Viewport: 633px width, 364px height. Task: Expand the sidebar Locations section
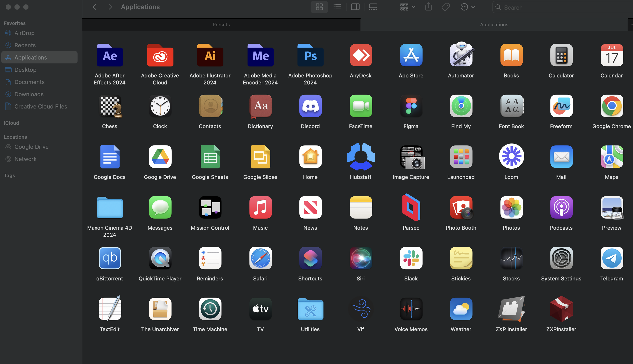pos(15,137)
